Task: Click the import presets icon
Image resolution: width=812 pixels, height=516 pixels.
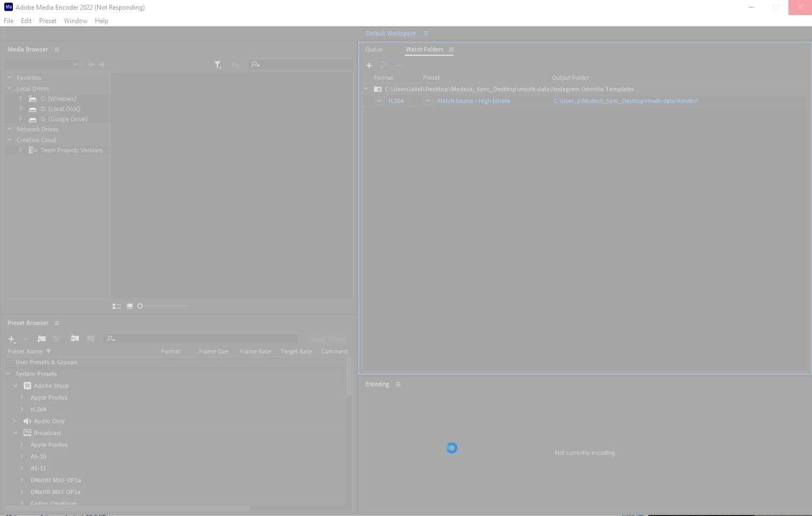Action: [75, 339]
